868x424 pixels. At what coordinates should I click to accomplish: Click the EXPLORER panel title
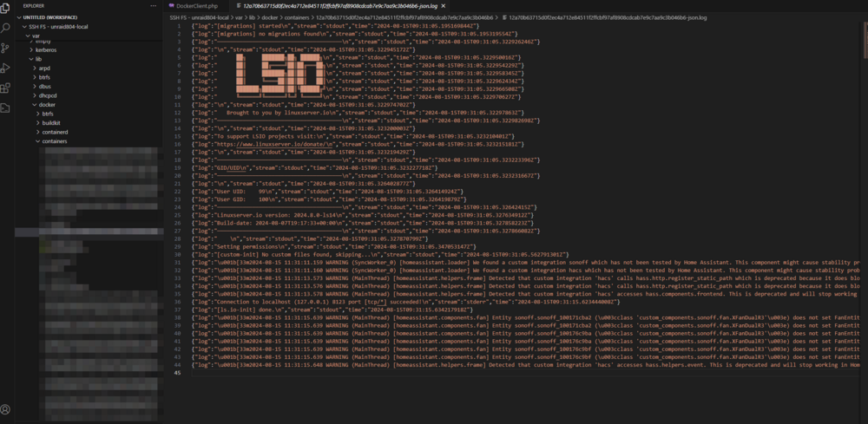[x=34, y=5]
